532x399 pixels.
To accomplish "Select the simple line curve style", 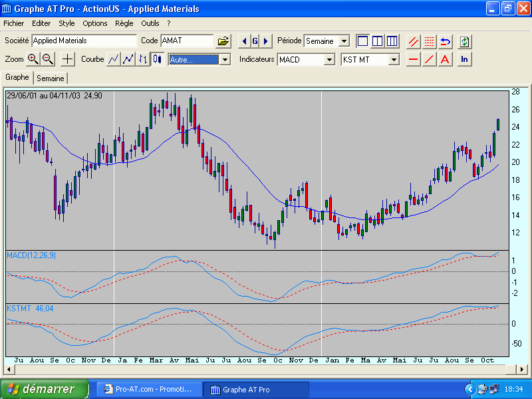I will pos(113,59).
